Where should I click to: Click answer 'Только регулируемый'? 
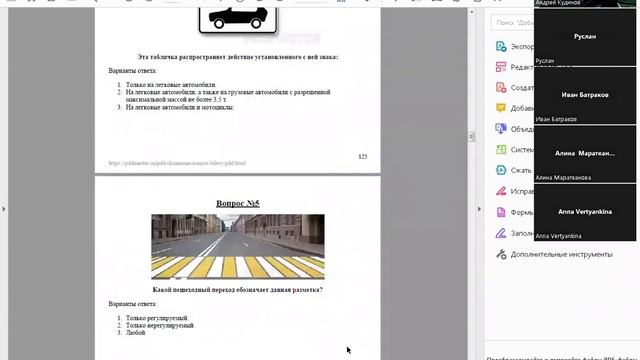(157, 318)
